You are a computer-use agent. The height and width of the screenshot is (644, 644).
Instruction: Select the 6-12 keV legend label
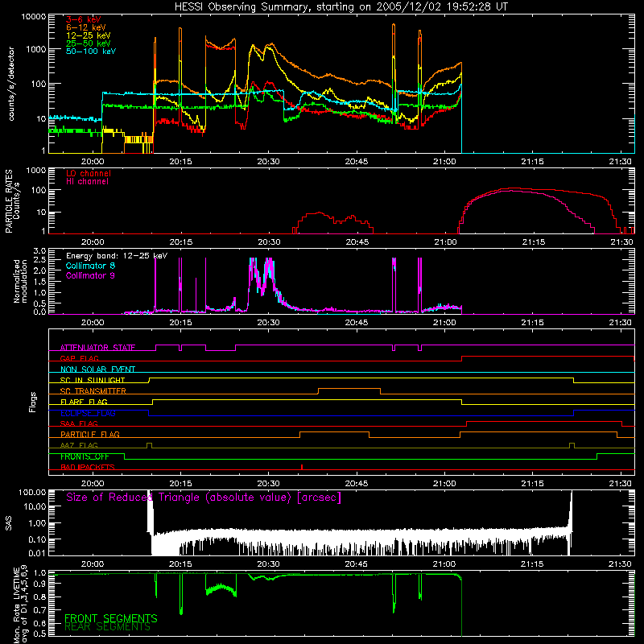point(86,27)
